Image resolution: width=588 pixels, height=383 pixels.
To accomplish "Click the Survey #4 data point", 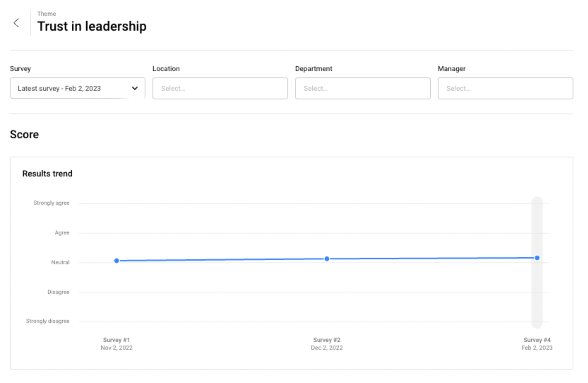I will pyautogui.click(x=537, y=258).
